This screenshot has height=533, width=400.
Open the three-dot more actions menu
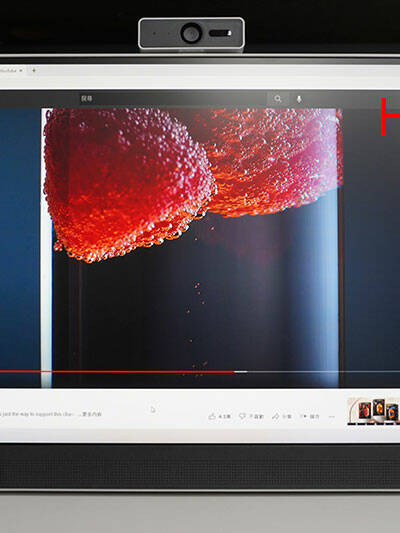[x=332, y=416]
